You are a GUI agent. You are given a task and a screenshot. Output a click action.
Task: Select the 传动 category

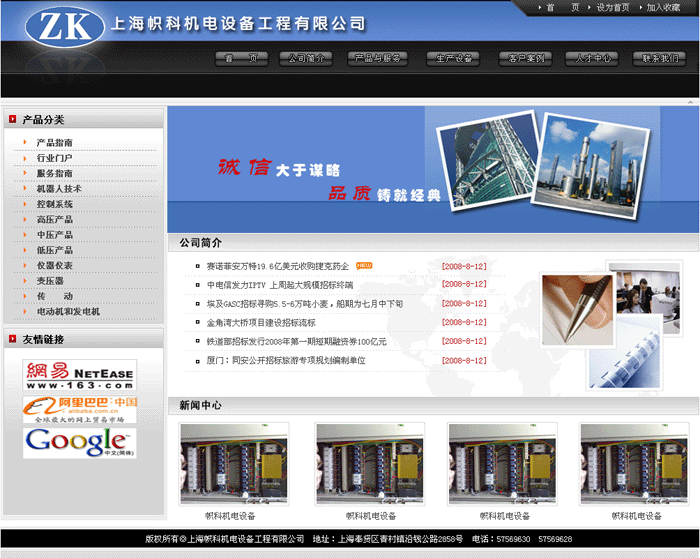click(54, 296)
